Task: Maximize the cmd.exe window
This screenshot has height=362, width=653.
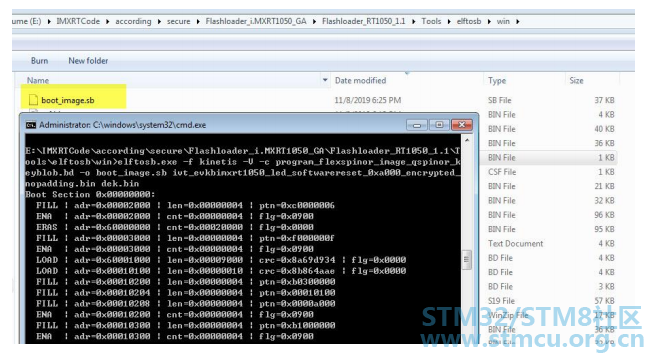Action: [439, 125]
